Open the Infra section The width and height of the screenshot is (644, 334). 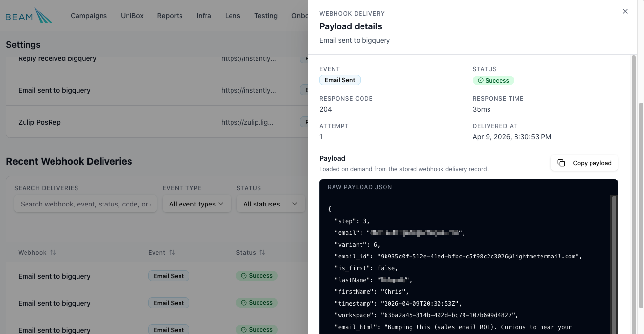pyautogui.click(x=204, y=16)
